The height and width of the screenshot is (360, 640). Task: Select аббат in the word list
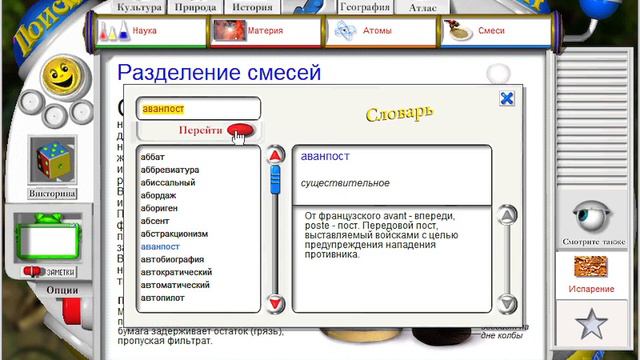click(x=153, y=157)
